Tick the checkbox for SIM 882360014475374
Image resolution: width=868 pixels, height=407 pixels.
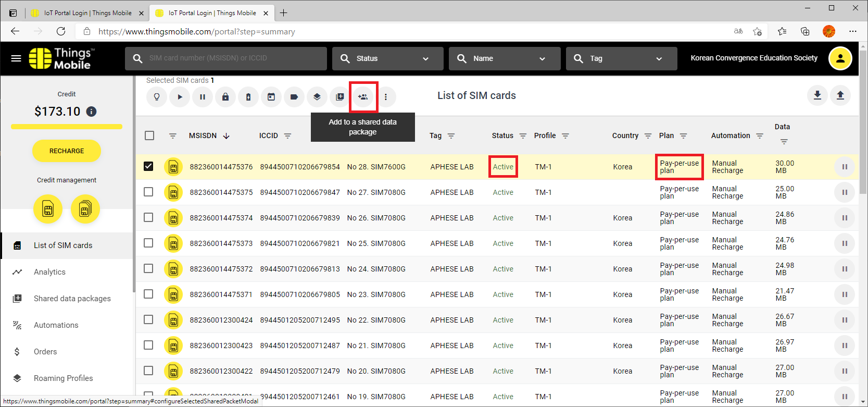coord(148,217)
